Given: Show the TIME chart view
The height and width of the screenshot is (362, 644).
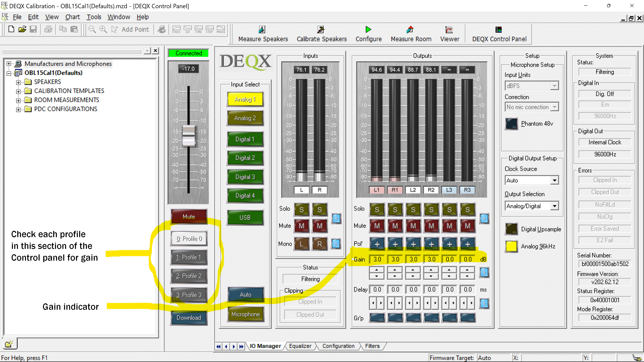Looking at the screenshot, I should (x=199, y=29).
